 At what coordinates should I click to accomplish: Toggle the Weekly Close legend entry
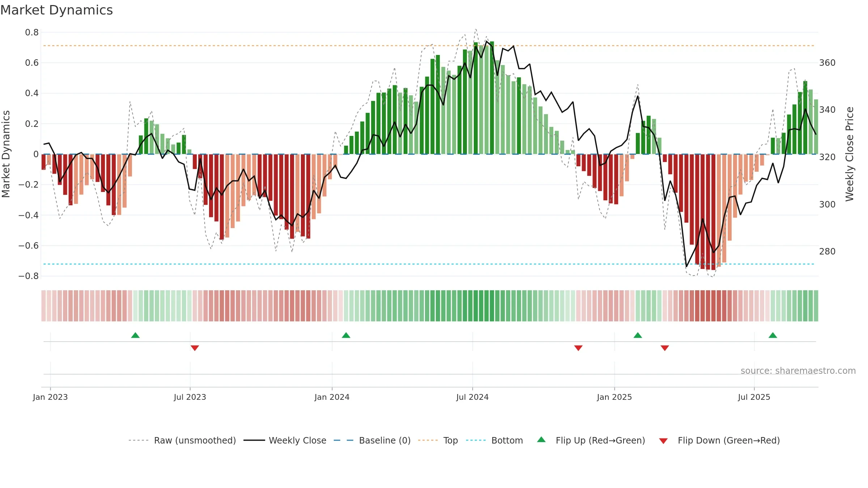[x=285, y=440]
